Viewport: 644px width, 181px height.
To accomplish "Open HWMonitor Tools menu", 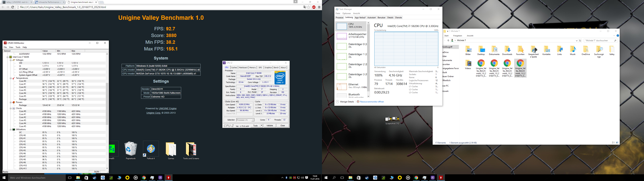I will (18, 47).
